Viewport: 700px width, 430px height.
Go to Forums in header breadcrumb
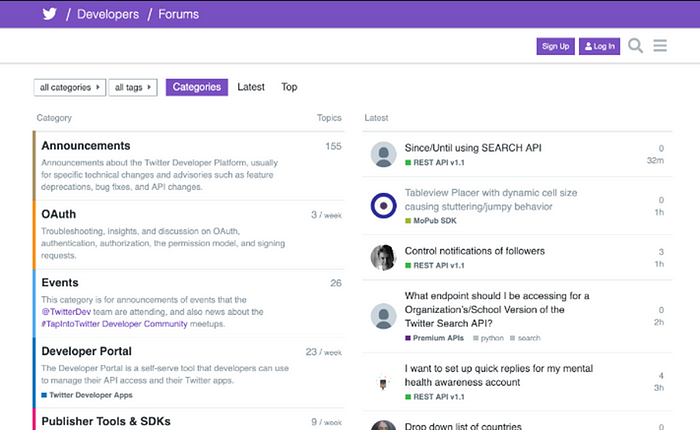tap(179, 14)
